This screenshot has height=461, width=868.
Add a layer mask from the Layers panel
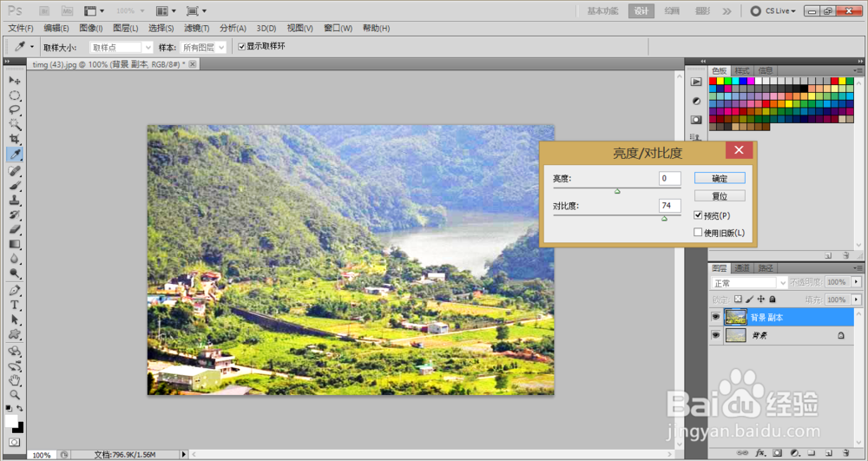pos(777,452)
